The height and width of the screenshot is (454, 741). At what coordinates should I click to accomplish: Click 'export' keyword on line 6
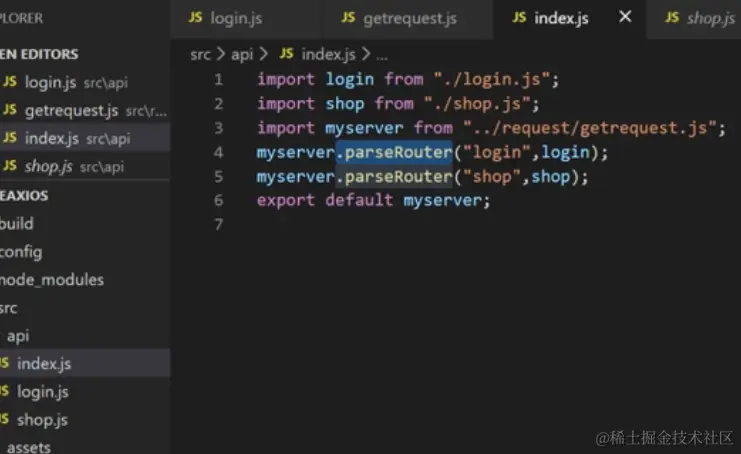click(285, 201)
